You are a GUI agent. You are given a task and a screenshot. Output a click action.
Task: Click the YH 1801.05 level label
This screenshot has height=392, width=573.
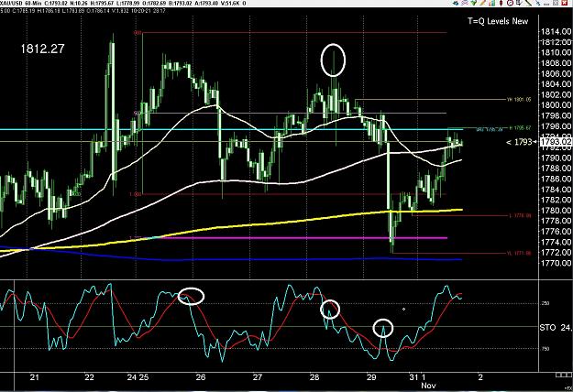[x=519, y=99]
